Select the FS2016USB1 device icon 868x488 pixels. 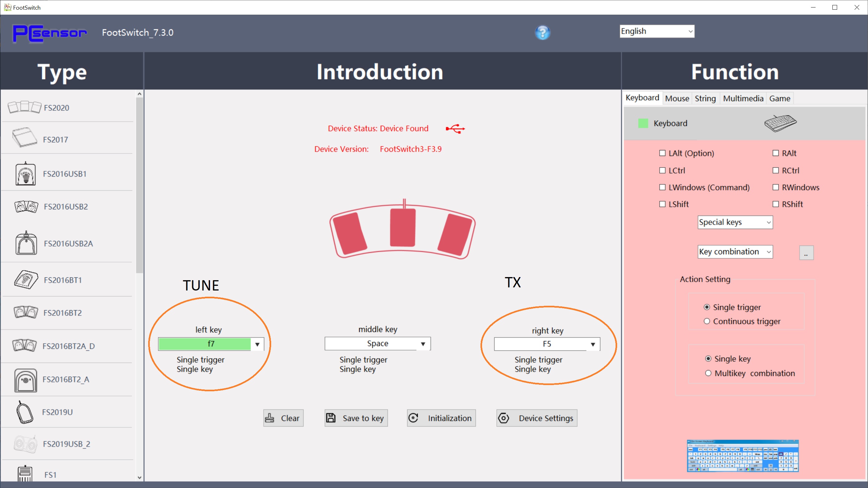pyautogui.click(x=25, y=173)
